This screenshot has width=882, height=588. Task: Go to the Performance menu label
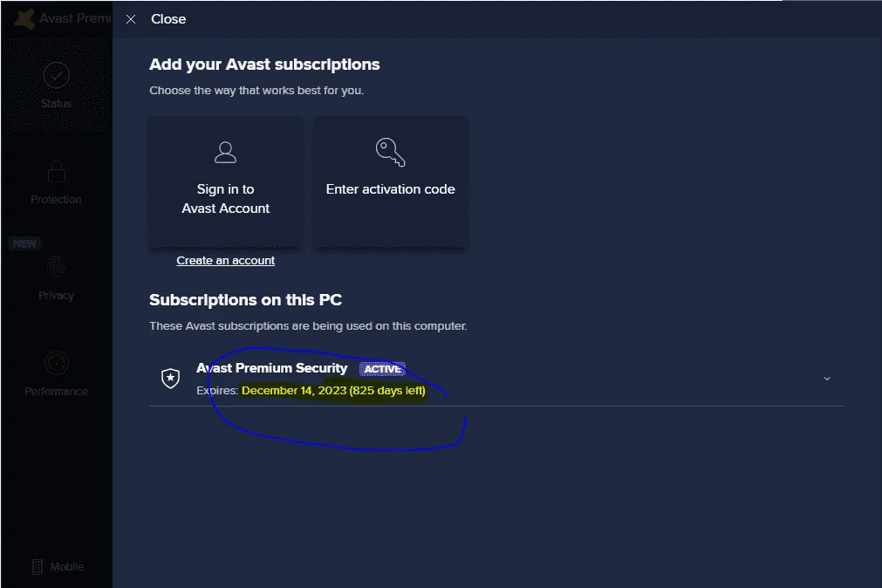coord(56,391)
